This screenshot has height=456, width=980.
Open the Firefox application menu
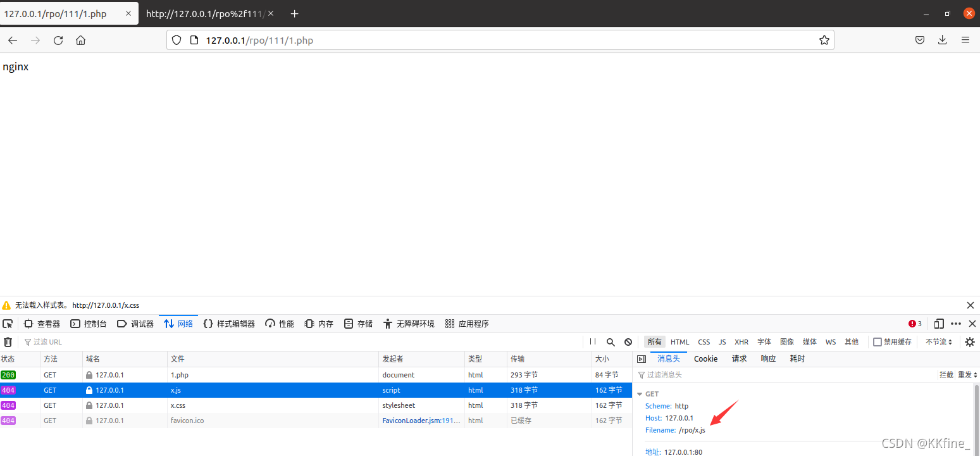[x=965, y=40]
